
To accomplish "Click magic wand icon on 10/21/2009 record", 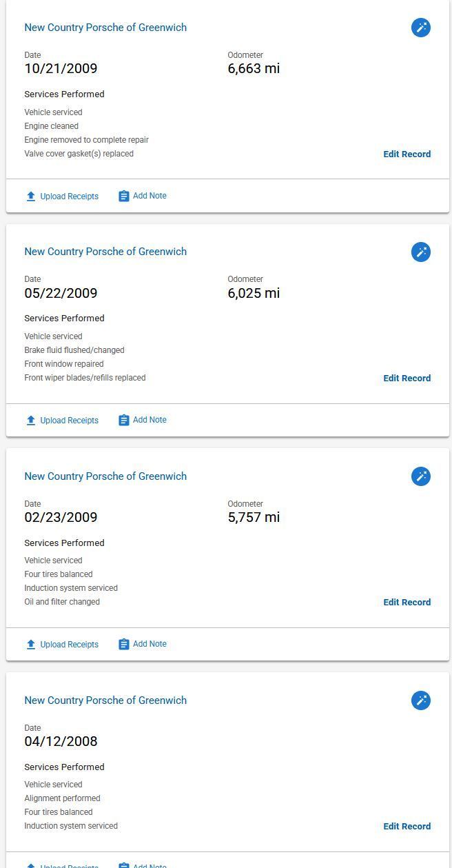I will pyautogui.click(x=421, y=28).
